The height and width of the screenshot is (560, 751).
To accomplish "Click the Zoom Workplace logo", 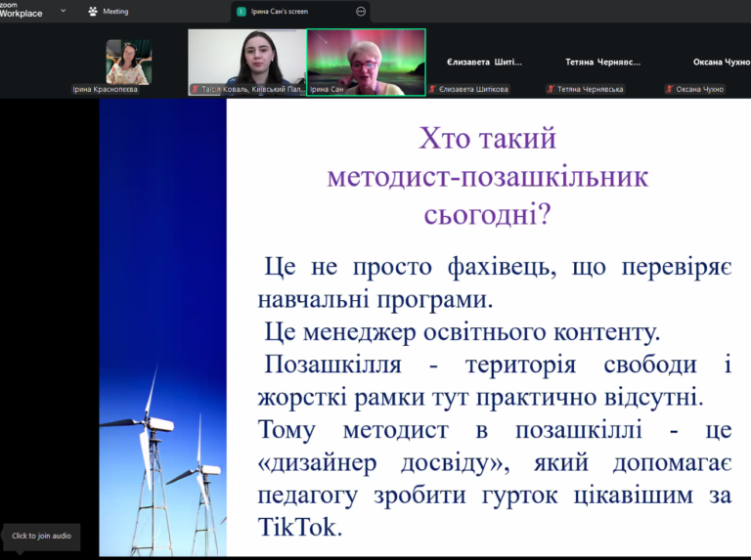I will (x=22, y=10).
